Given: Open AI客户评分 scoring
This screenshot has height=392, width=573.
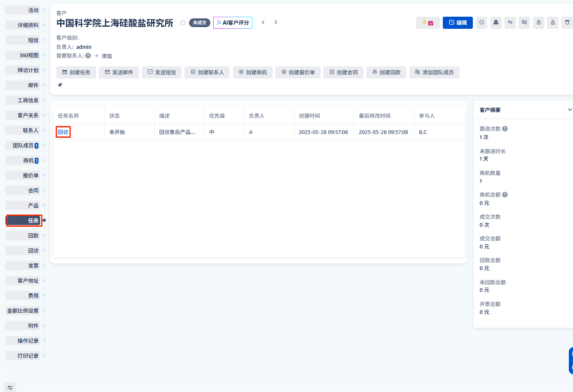Looking at the screenshot, I should pos(233,23).
